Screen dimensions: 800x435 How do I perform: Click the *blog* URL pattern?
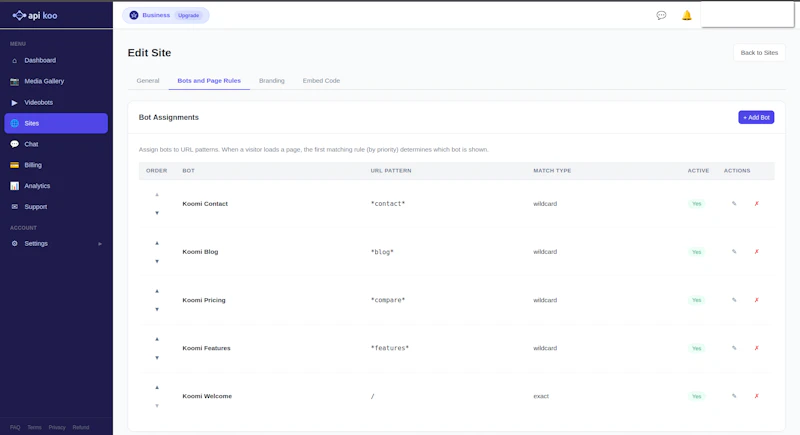pos(382,252)
